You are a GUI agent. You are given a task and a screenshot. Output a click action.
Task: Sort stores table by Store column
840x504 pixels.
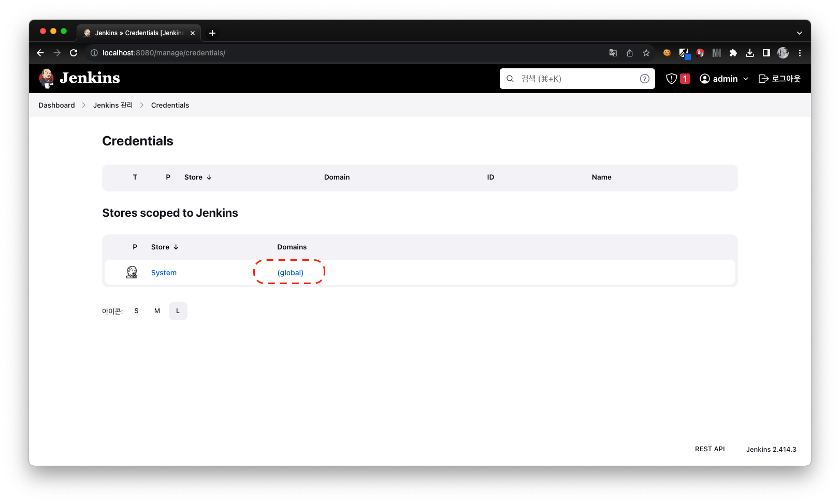pos(165,247)
